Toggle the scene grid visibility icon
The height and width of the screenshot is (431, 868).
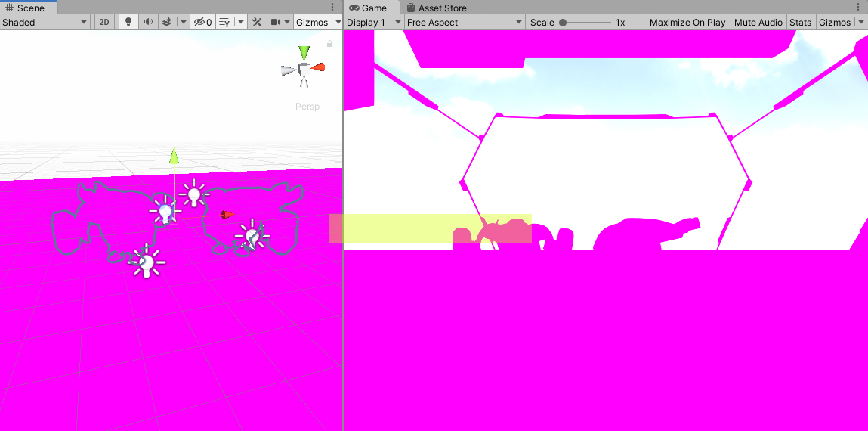click(x=224, y=22)
